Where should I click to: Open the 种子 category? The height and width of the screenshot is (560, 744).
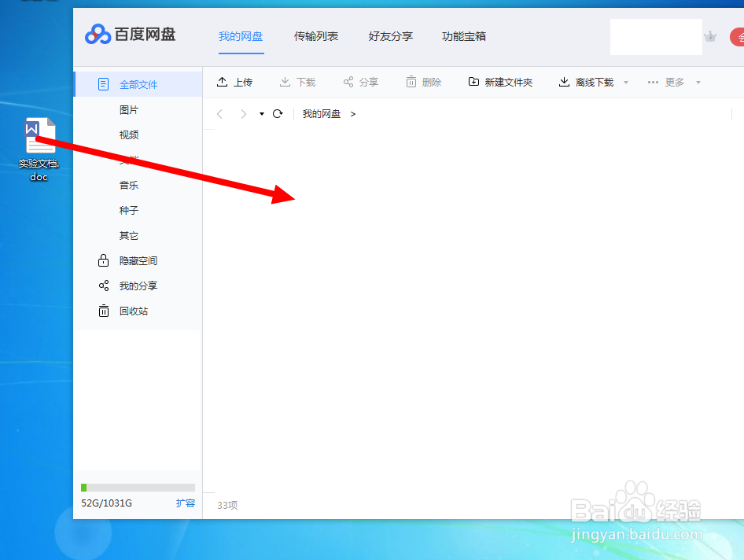coord(129,211)
